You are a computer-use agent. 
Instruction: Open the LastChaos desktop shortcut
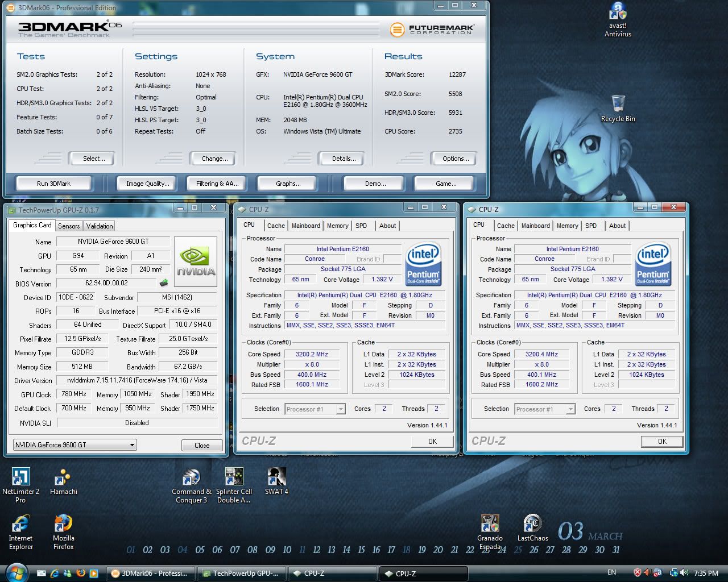[532, 523]
